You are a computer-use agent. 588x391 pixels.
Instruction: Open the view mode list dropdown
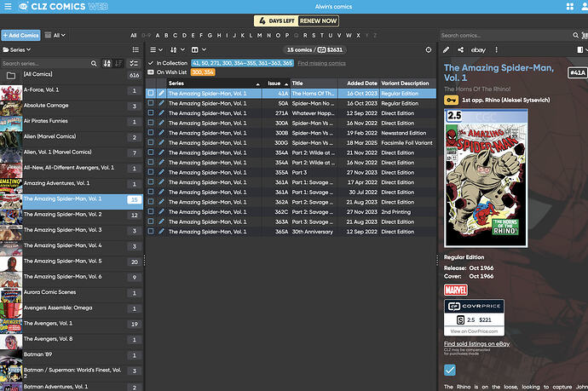156,49
